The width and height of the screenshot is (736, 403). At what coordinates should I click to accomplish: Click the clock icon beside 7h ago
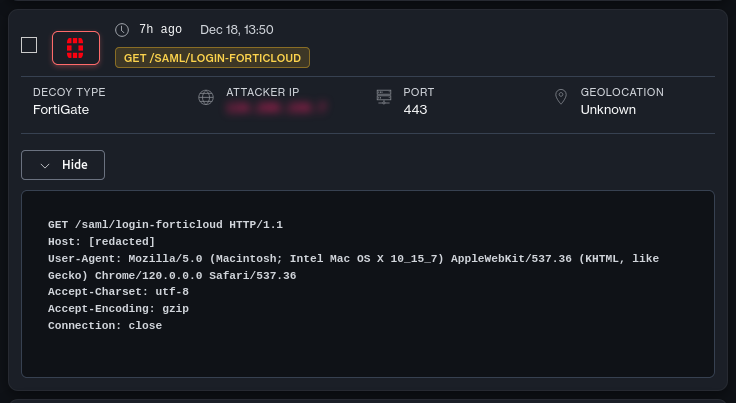point(122,30)
